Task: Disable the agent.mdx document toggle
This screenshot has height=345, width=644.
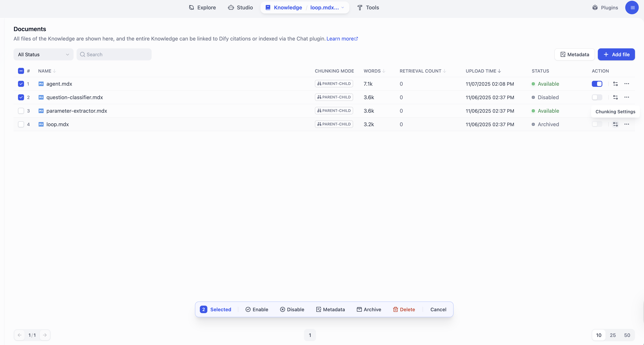Action: click(597, 84)
